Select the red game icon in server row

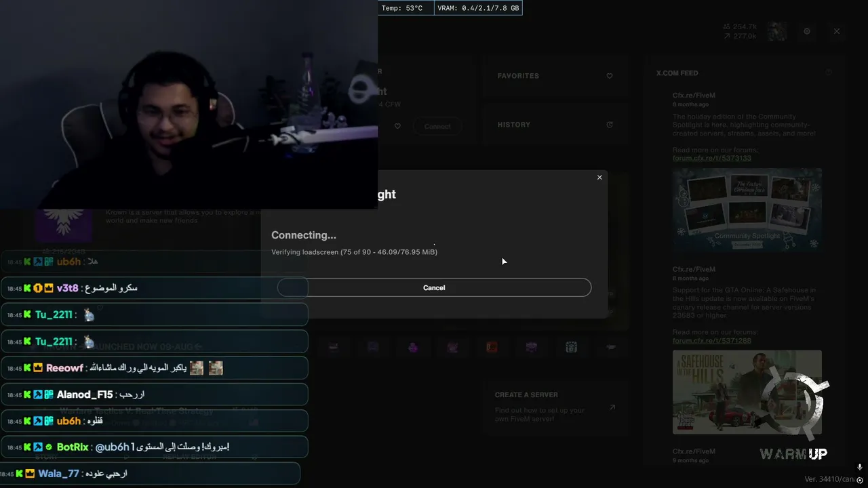point(492,347)
